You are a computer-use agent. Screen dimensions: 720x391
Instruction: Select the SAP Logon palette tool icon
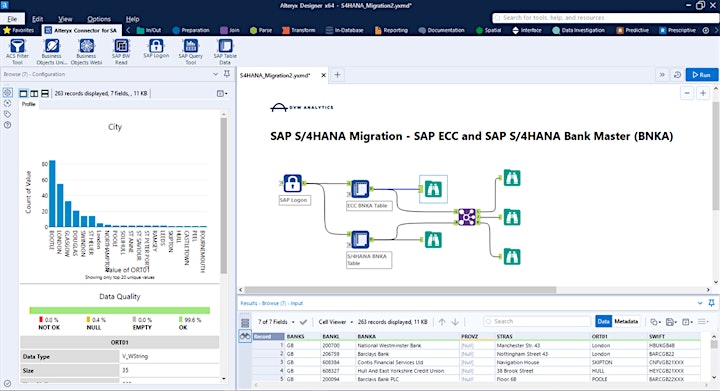[x=156, y=46]
